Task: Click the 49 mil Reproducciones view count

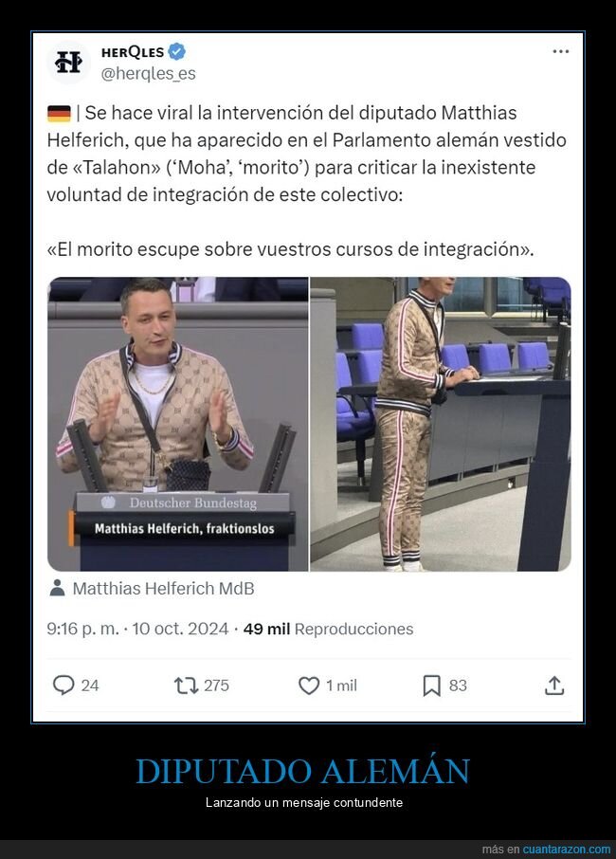Action: point(328,629)
